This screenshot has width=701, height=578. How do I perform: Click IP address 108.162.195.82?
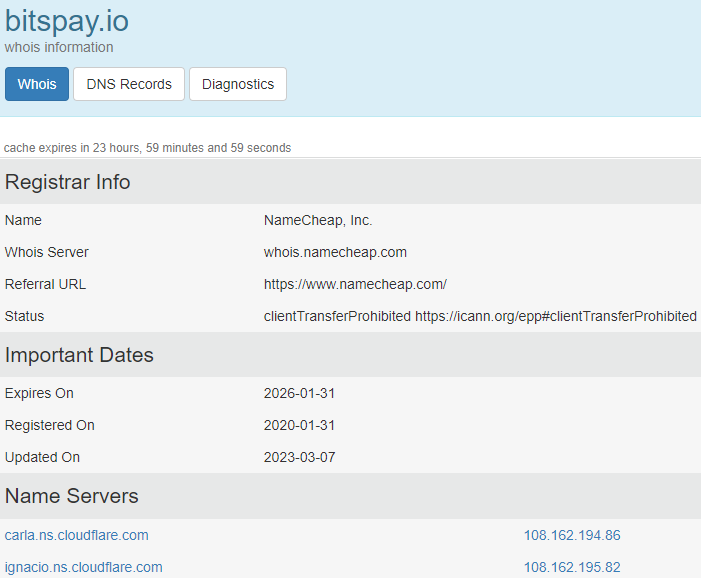tap(572, 567)
